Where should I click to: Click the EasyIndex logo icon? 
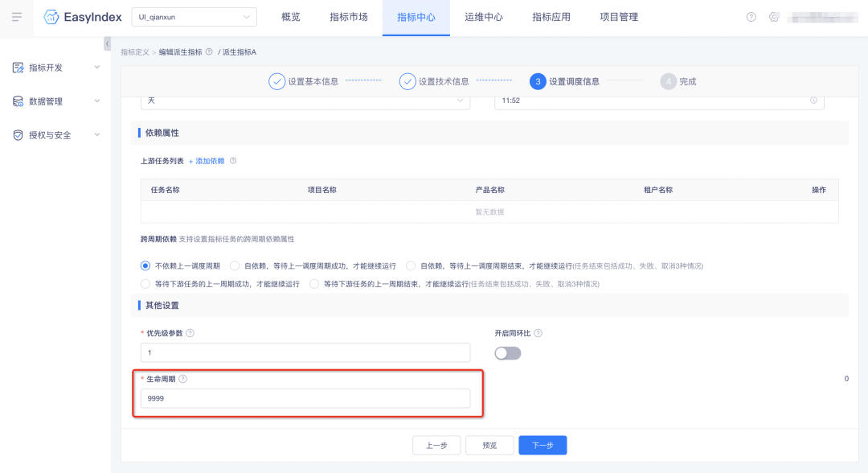pos(51,17)
